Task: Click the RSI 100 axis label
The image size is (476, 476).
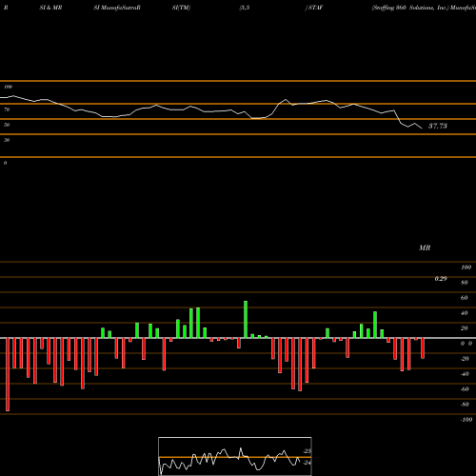Action: tap(8, 87)
